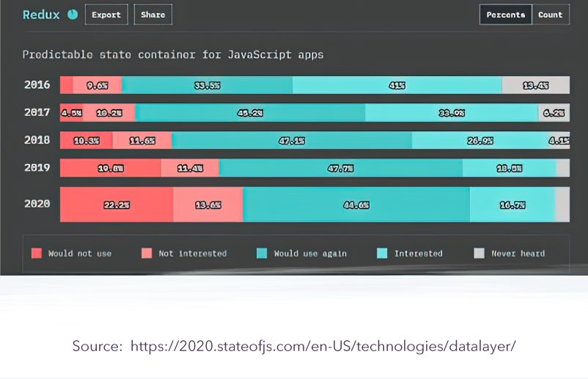Viewport: 588px width, 379px height.
Task: Click the Never heard legend label
Action: tap(518, 254)
